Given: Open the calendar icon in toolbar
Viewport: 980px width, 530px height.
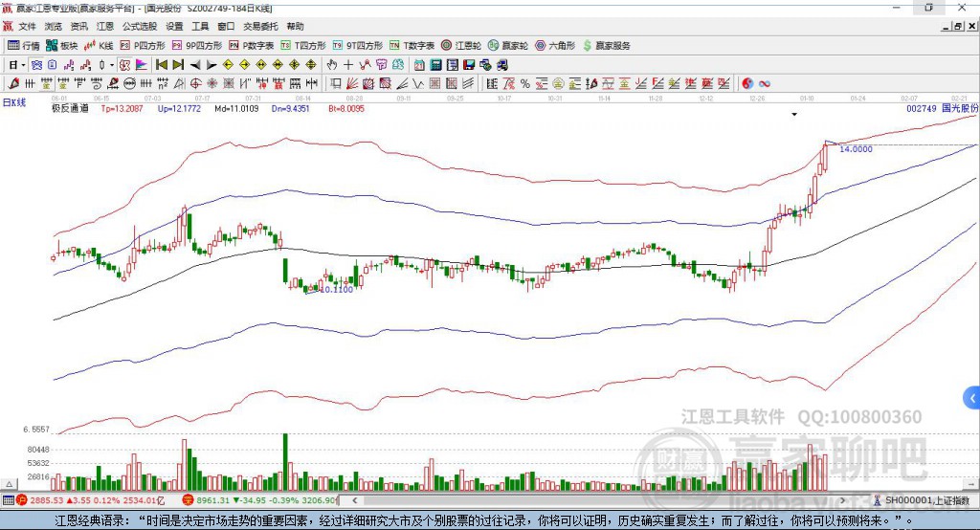Looking at the screenshot, I should point(419,64).
